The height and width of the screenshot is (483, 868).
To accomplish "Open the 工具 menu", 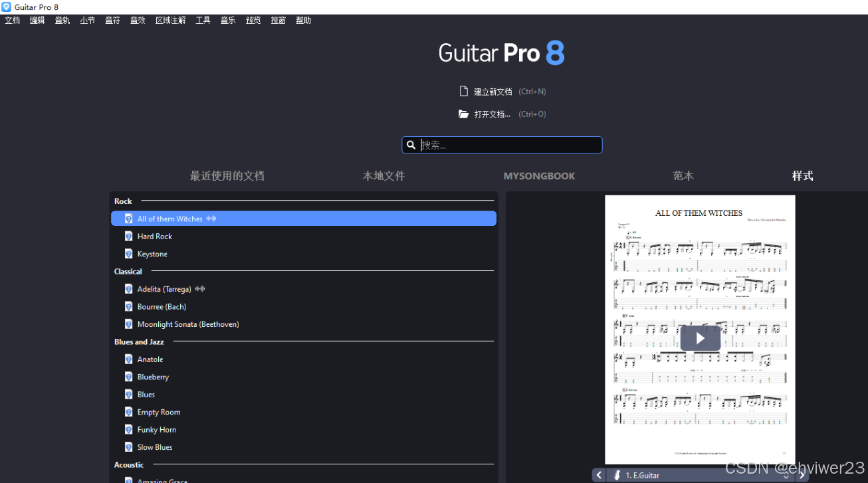I will coord(203,21).
